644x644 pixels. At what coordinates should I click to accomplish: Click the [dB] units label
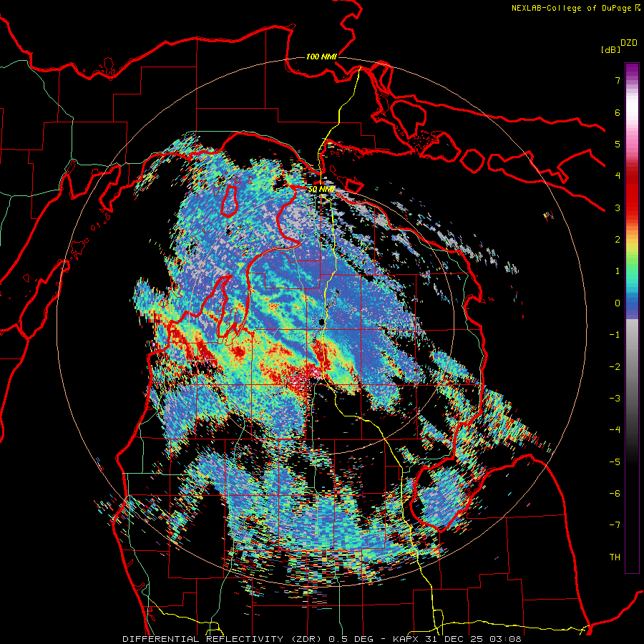611,49
